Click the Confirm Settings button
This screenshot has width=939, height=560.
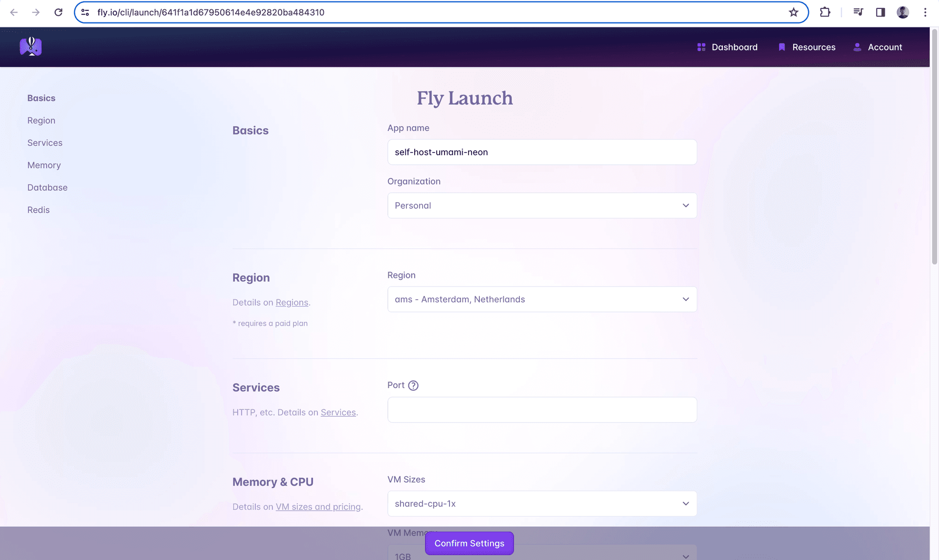click(469, 543)
